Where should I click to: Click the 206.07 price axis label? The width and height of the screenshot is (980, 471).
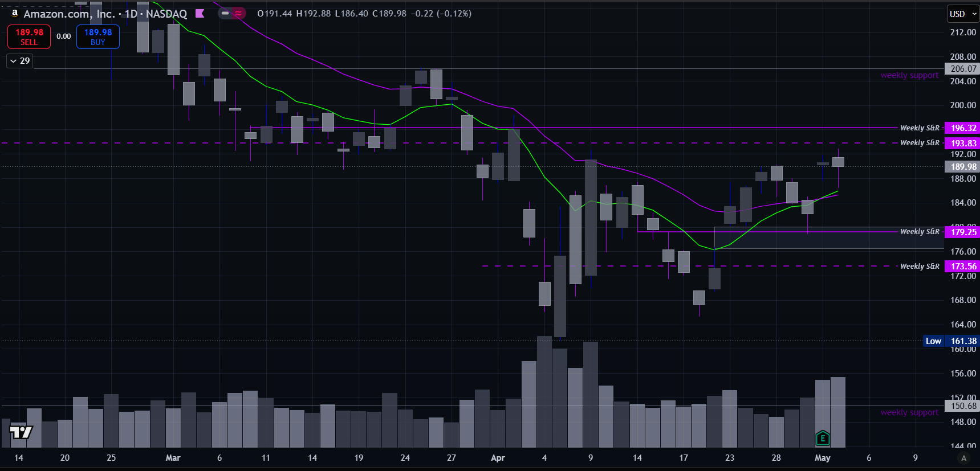962,69
